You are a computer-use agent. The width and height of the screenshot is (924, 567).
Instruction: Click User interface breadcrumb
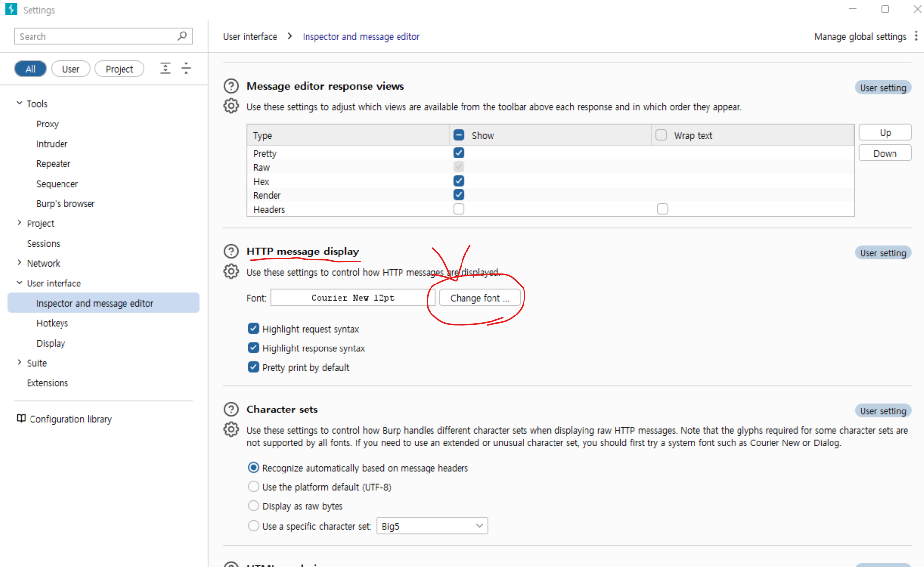click(250, 37)
